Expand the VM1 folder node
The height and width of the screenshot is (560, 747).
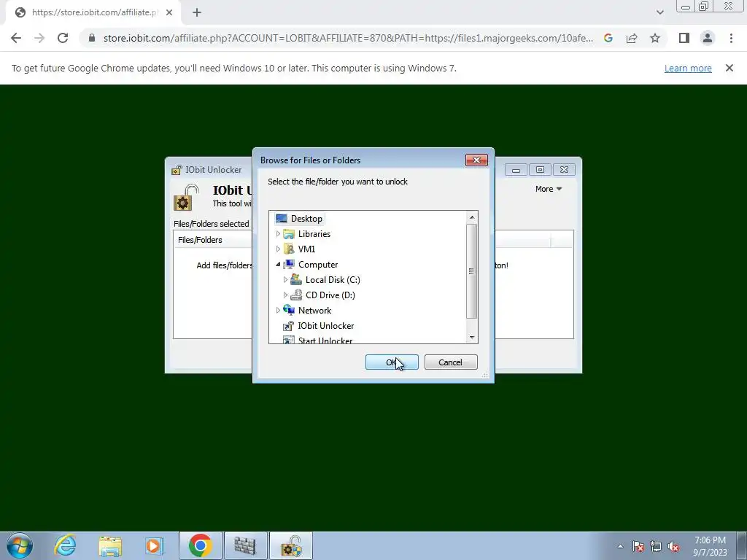278,249
